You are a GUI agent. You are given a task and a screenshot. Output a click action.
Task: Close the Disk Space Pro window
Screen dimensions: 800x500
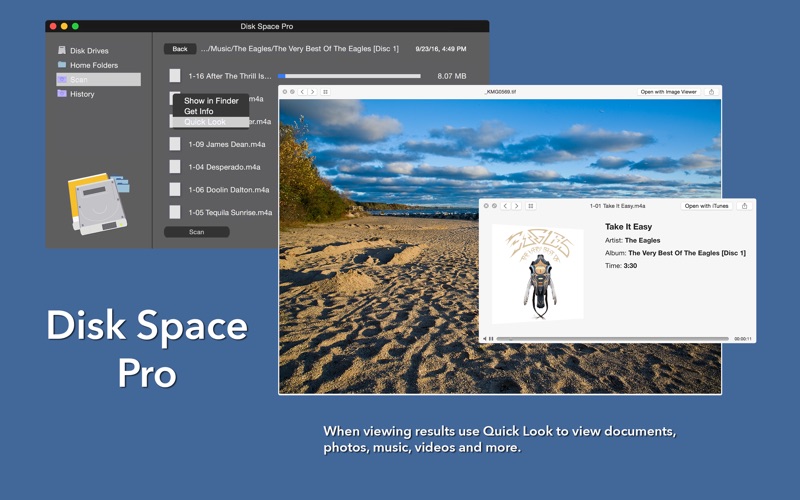click(53, 26)
